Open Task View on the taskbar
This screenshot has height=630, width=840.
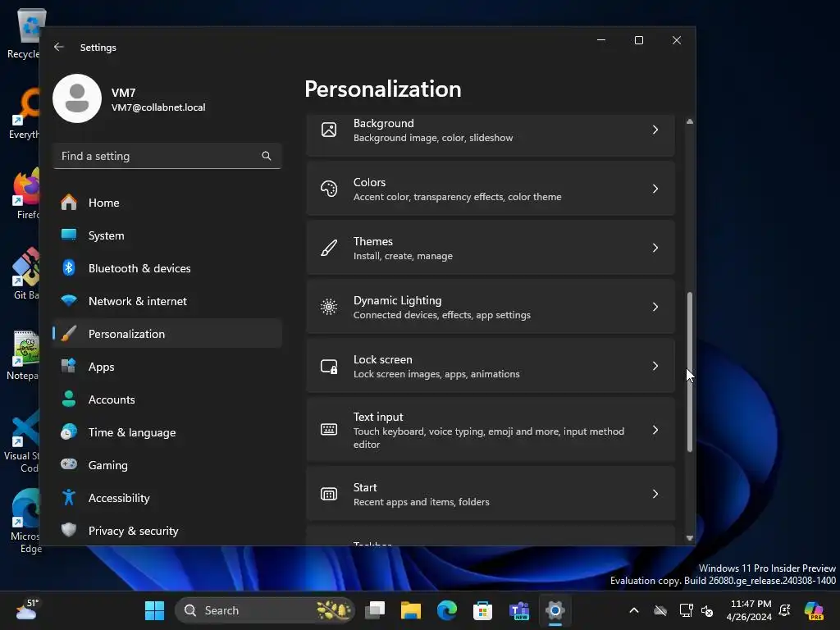click(375, 610)
